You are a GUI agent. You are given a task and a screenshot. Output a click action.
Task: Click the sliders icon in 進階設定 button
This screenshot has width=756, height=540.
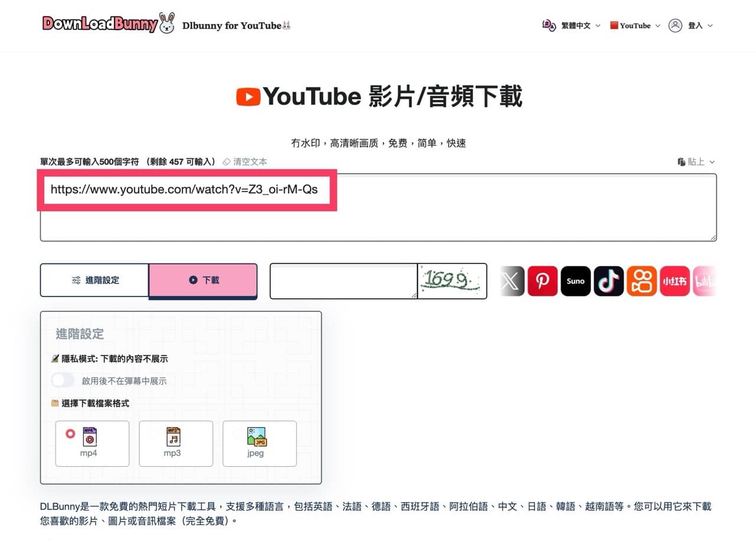pyautogui.click(x=76, y=280)
